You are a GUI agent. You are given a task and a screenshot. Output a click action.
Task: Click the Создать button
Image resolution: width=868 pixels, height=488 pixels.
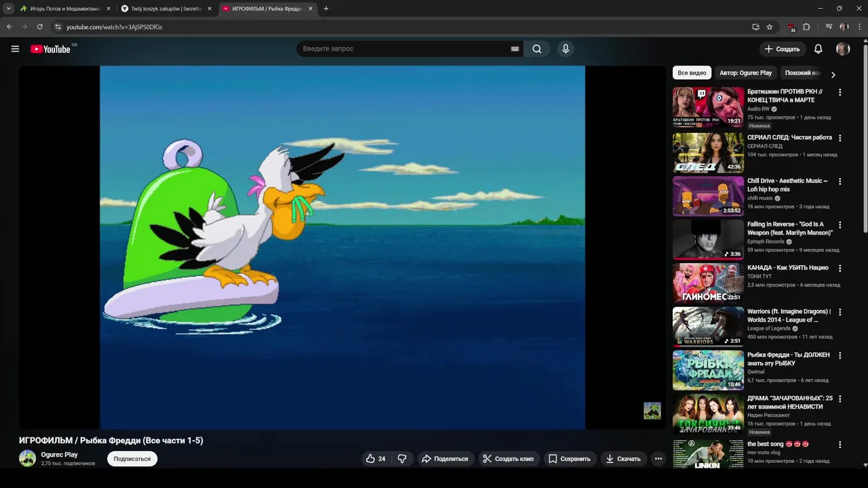point(782,49)
